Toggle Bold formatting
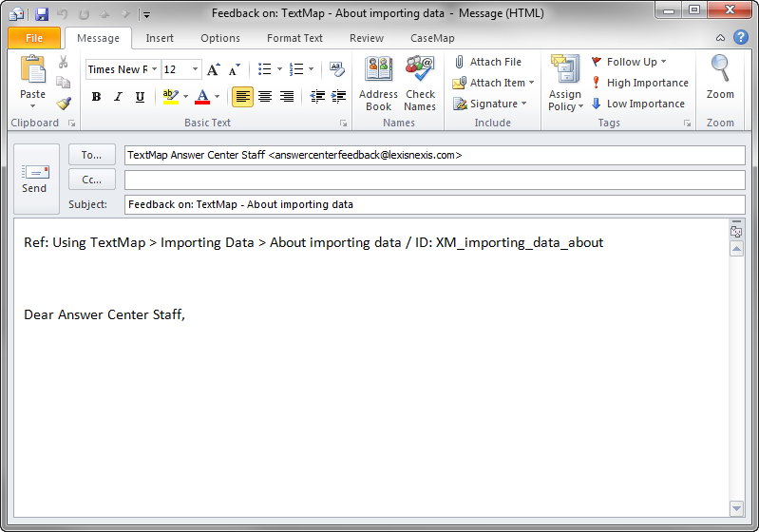Screen dimensions: 759x532 point(96,97)
